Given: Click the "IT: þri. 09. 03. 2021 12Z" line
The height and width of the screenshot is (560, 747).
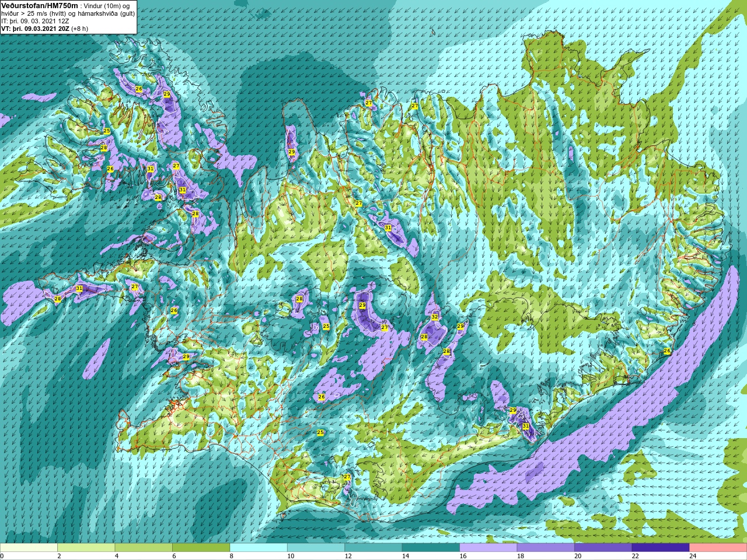Looking at the screenshot, I should [x=36, y=21].
